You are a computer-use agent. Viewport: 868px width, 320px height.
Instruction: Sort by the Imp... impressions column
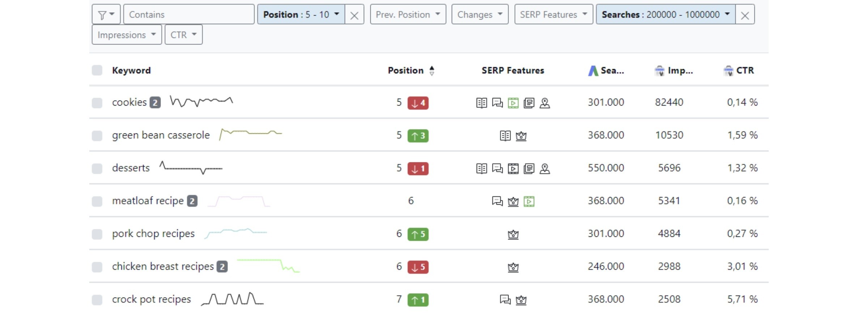click(x=674, y=71)
